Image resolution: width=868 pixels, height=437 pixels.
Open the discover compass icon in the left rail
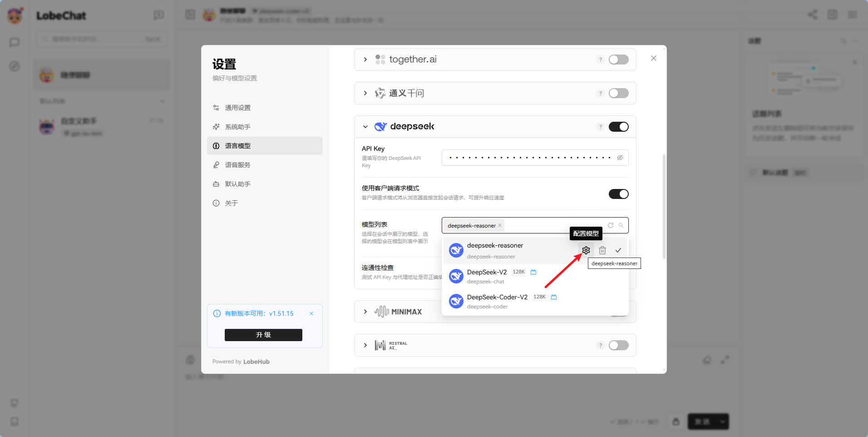click(15, 66)
